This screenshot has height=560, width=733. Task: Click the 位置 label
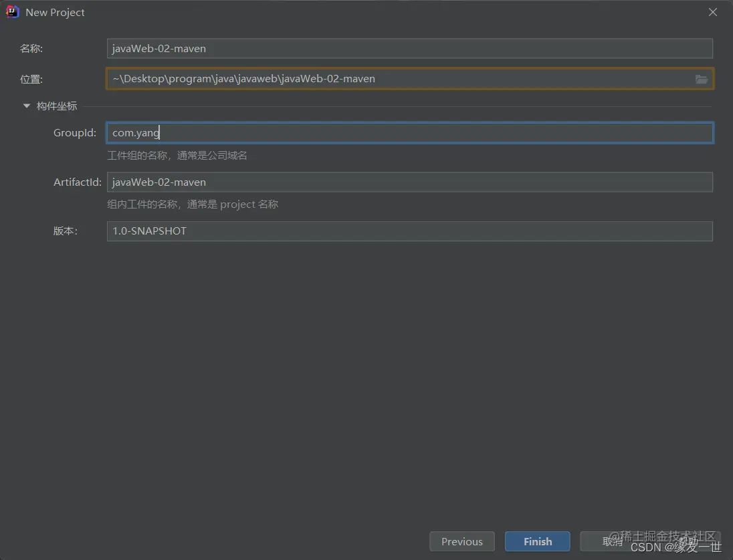pyautogui.click(x=31, y=80)
